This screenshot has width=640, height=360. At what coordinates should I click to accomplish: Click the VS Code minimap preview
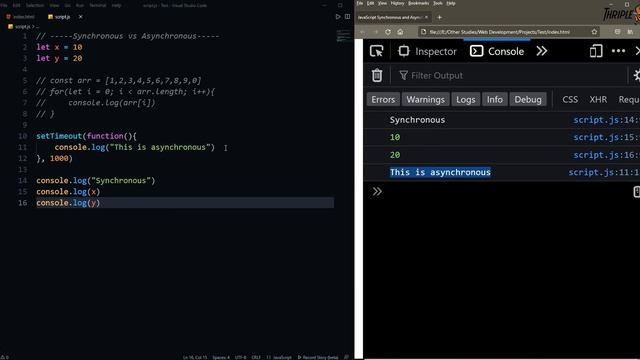click(x=344, y=36)
